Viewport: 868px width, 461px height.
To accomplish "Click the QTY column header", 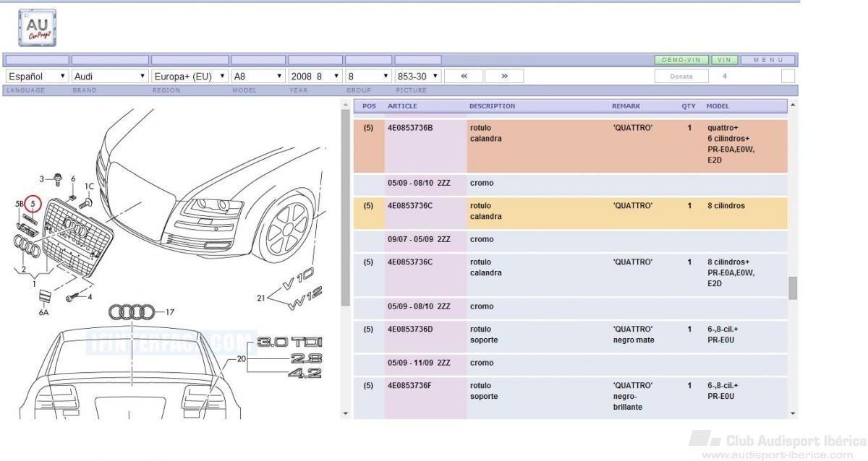I will point(689,106).
